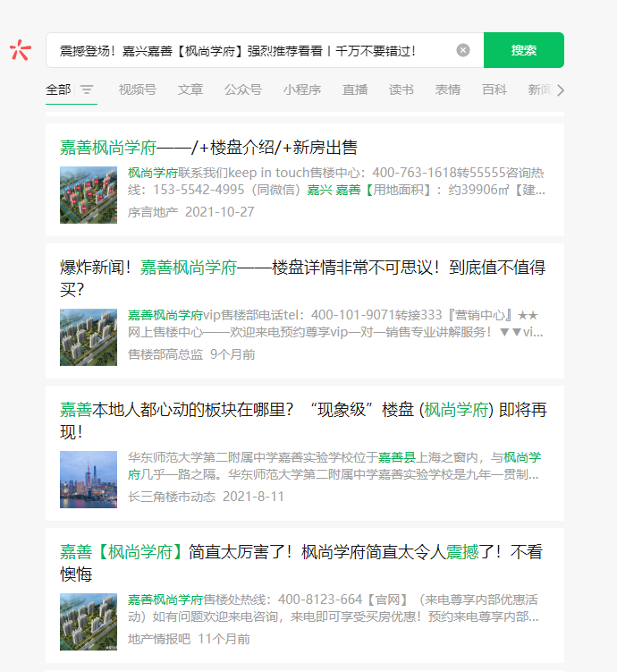Clear the search box with the X icon
617x672 pixels.
[x=462, y=50]
